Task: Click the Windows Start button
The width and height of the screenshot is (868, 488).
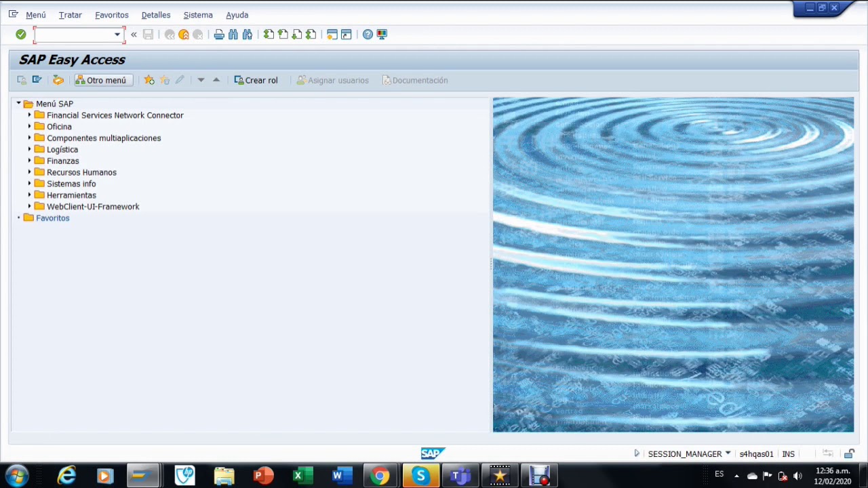Action: (x=17, y=476)
